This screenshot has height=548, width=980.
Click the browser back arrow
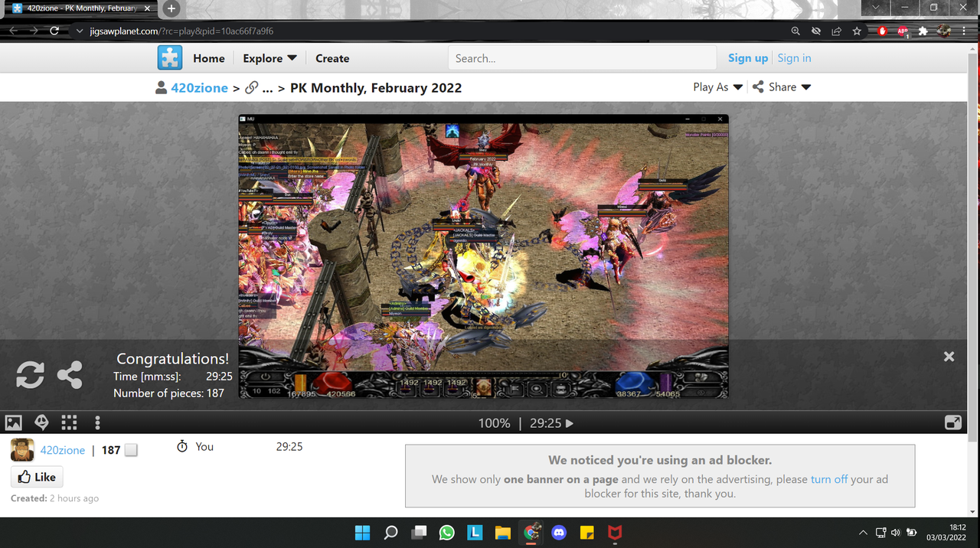(x=14, y=31)
